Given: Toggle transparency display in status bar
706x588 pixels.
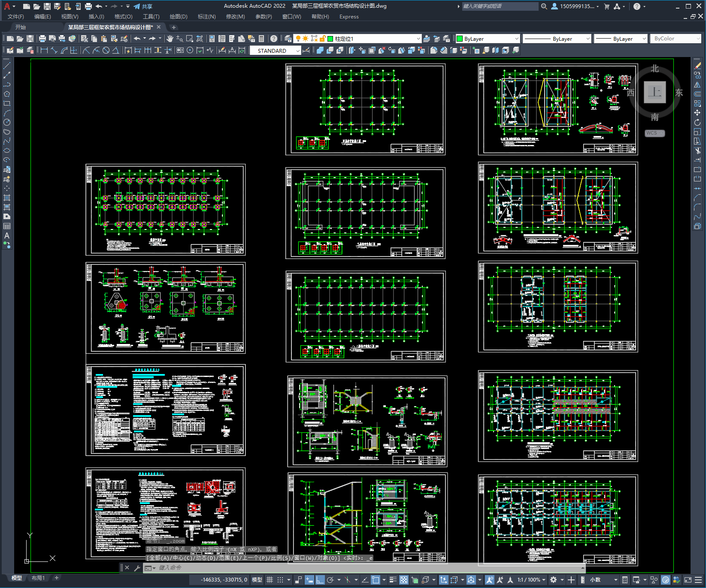Looking at the screenshot, I should pos(404,580).
